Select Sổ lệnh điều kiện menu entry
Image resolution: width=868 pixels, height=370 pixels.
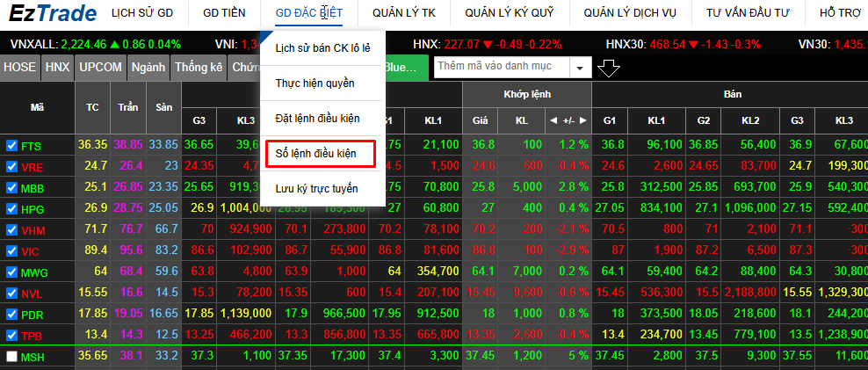322,154
